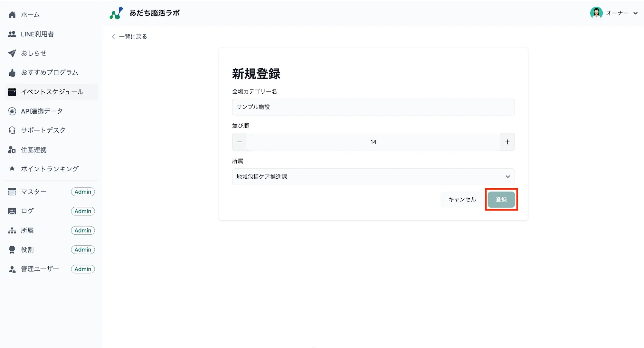This screenshot has height=348, width=644.
Task: Open 住基連携 in the sidebar
Action: point(33,149)
